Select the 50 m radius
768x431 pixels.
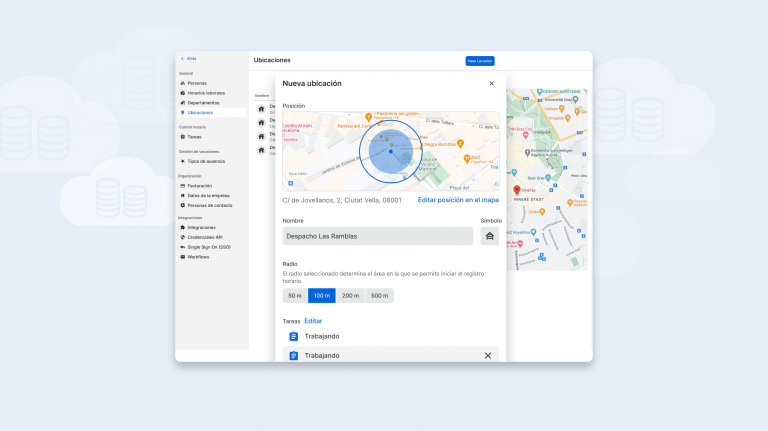pos(295,296)
